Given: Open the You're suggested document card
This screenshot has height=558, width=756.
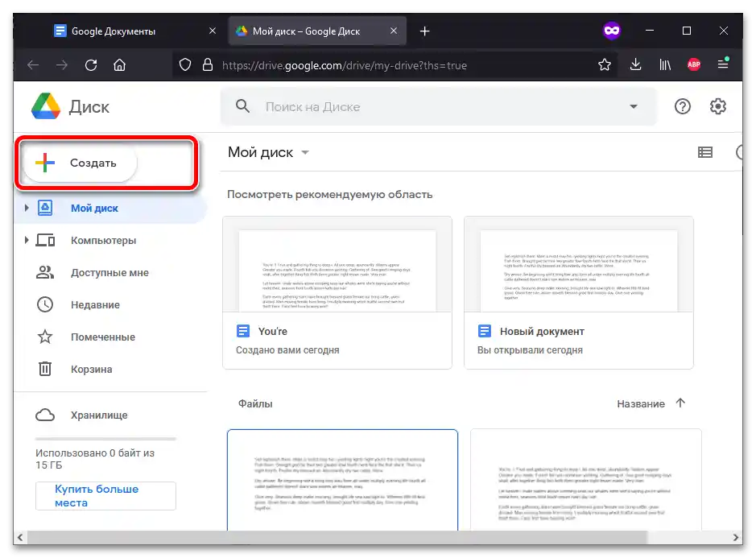Looking at the screenshot, I should 337,293.
